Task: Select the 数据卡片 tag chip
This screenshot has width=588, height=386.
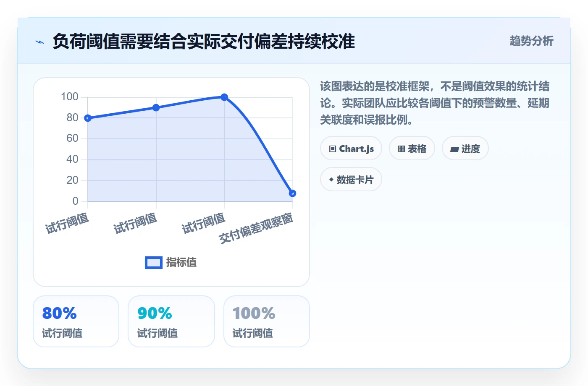Action: pos(351,180)
